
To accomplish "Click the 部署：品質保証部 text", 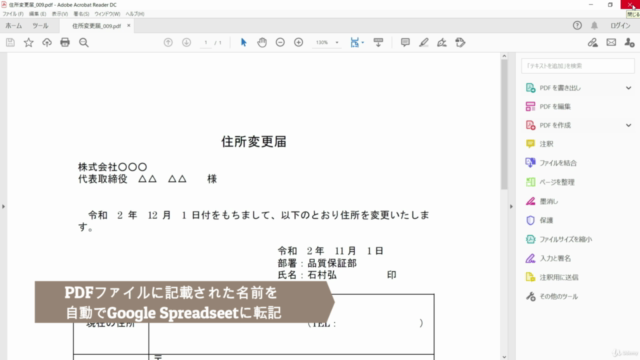I will point(317,263).
